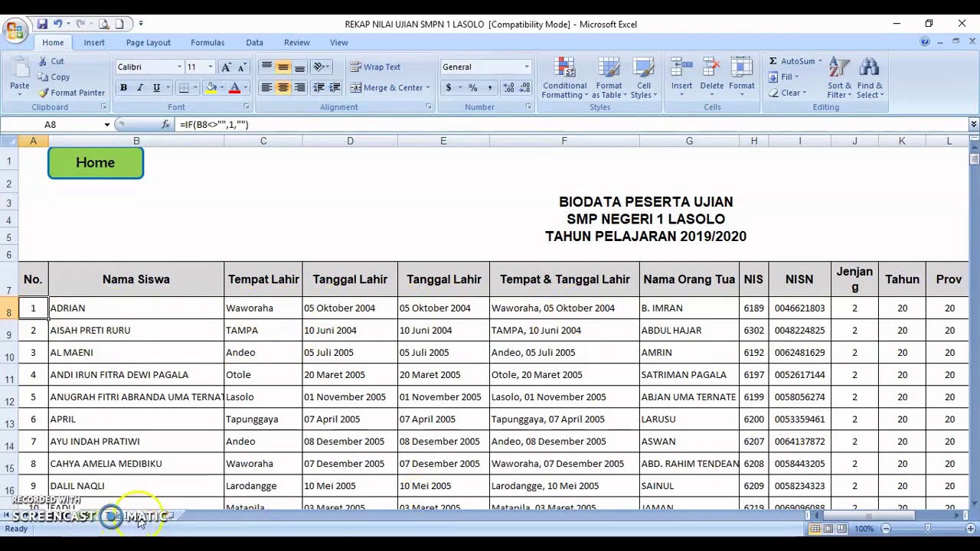This screenshot has width=980, height=551.
Task: Click the vertical scrollbar
Action: click(974, 321)
